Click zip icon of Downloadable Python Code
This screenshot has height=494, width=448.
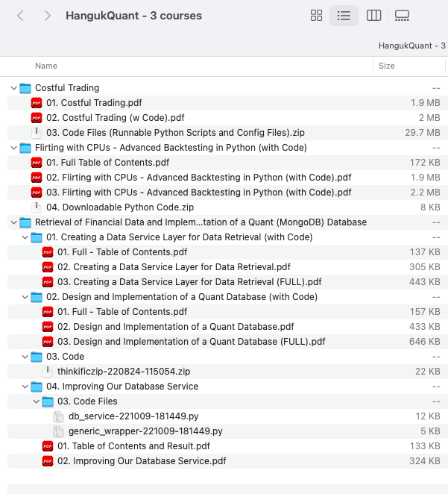(37, 207)
